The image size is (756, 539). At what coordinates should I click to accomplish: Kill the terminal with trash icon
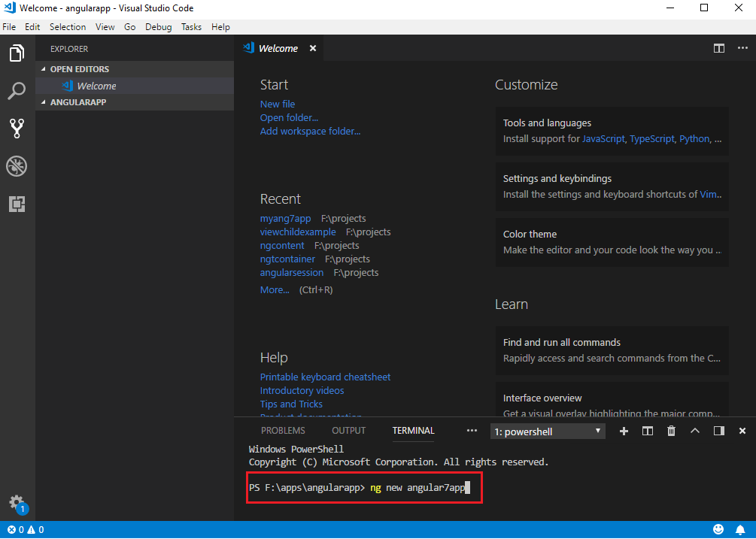[671, 431]
